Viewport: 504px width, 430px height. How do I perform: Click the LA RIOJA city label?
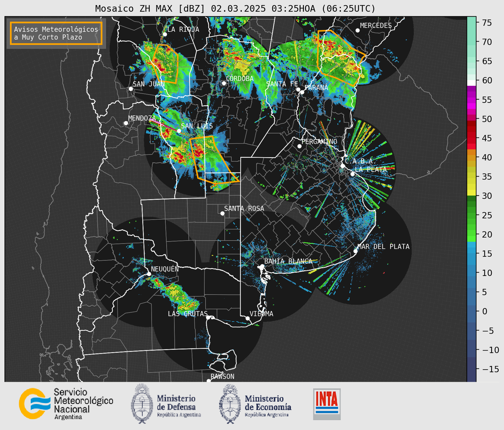183,29
